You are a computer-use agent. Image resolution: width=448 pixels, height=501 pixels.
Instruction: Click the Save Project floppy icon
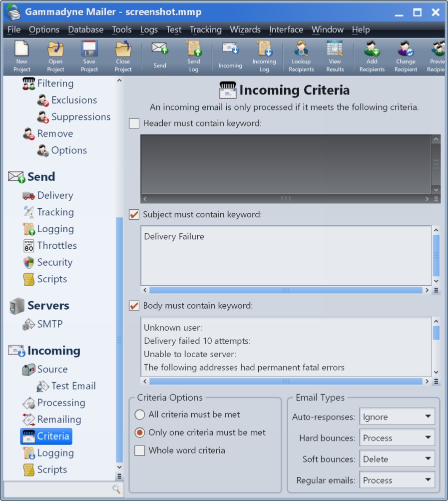tap(89, 56)
